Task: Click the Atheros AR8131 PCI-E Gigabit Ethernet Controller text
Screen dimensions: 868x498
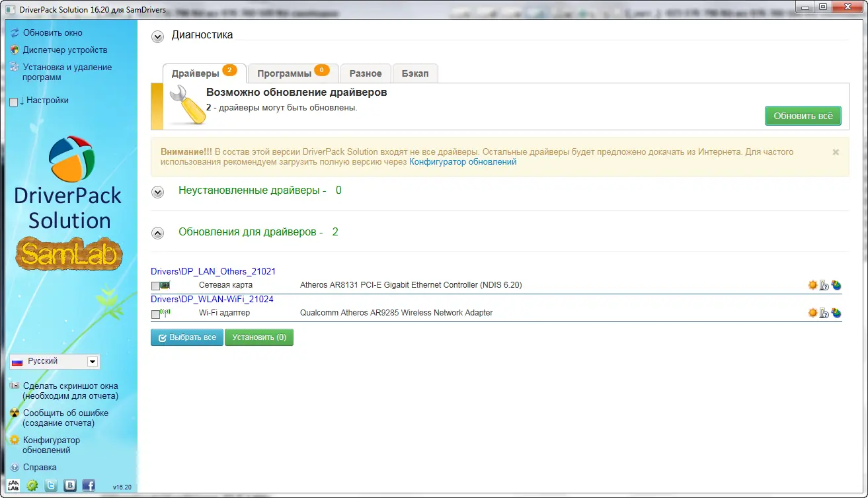Action: 411,285
